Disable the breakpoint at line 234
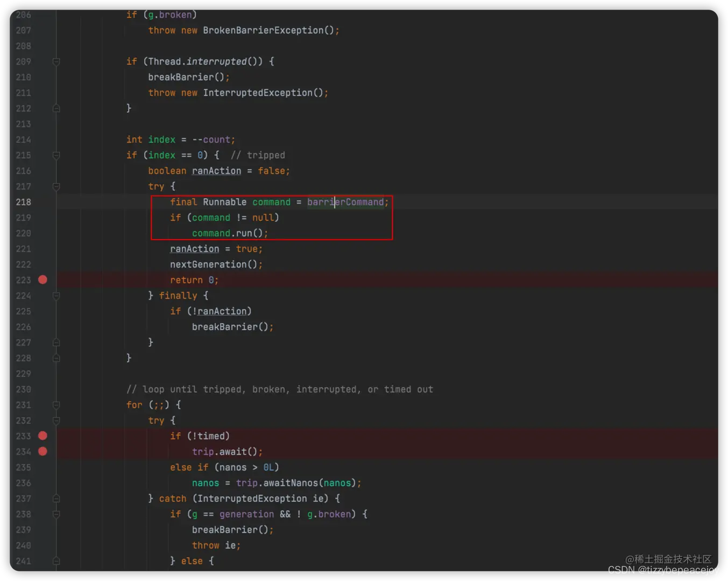 [43, 452]
